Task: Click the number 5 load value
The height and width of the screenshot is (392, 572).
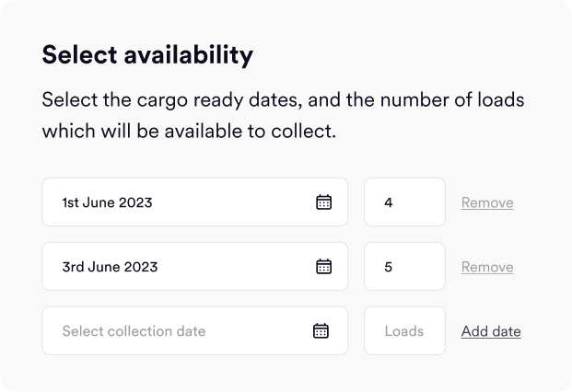Action: point(389,267)
